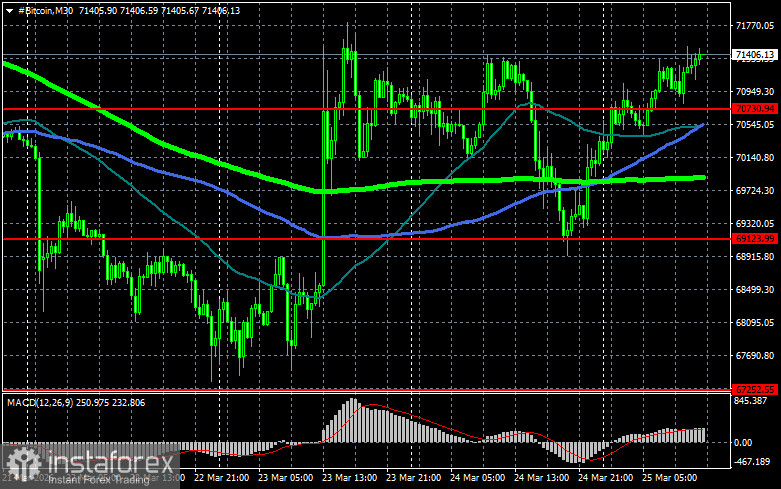This screenshot has height=489, width=781.
Task: Select the 24 Mar 05:00 time label
Action: pos(478,478)
